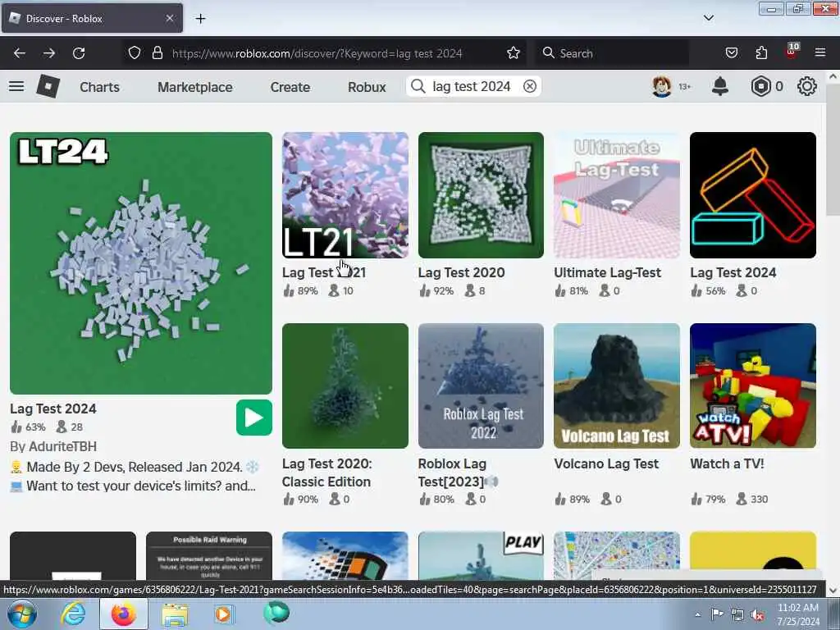
Task: Click the scrollbar down arrow
Action: (833, 591)
